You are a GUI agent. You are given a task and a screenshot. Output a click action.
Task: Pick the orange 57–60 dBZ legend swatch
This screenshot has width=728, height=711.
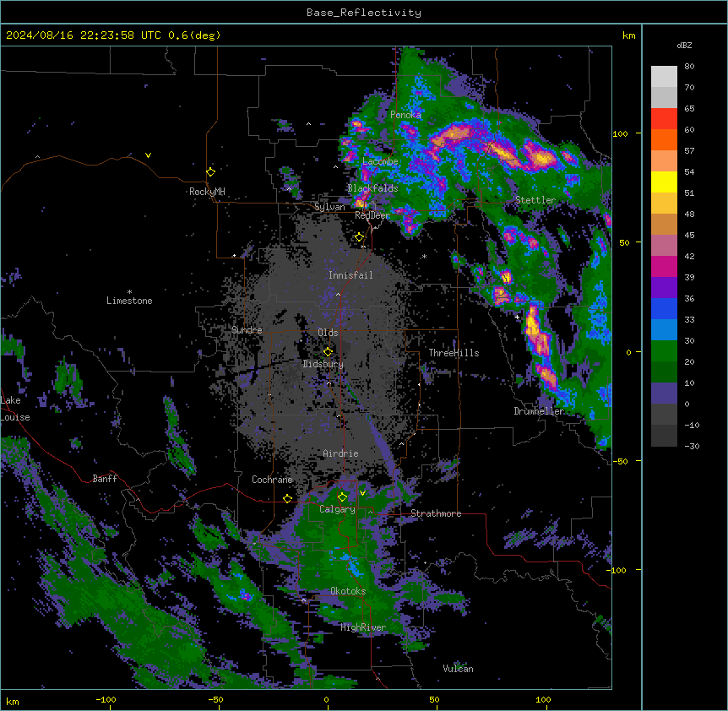664,139
